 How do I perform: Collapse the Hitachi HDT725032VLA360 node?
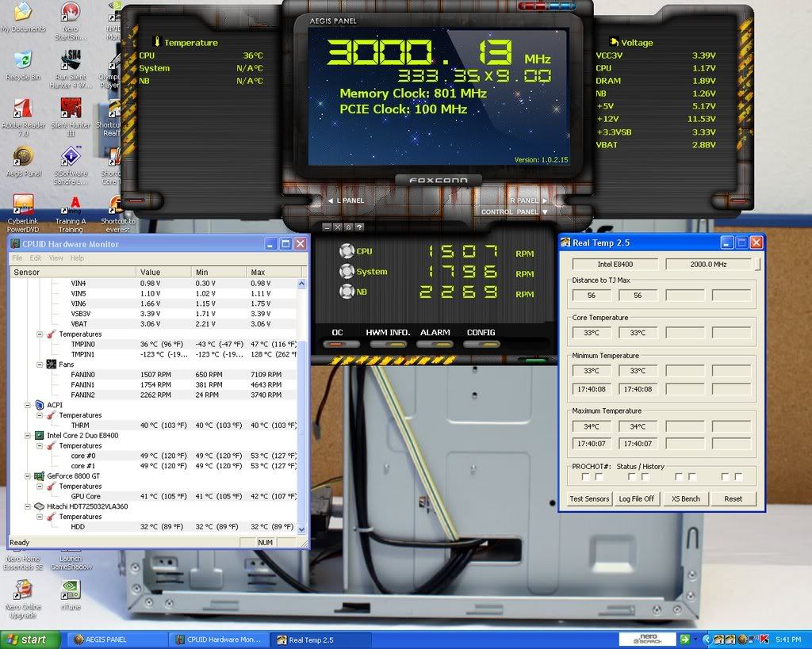click(28, 506)
